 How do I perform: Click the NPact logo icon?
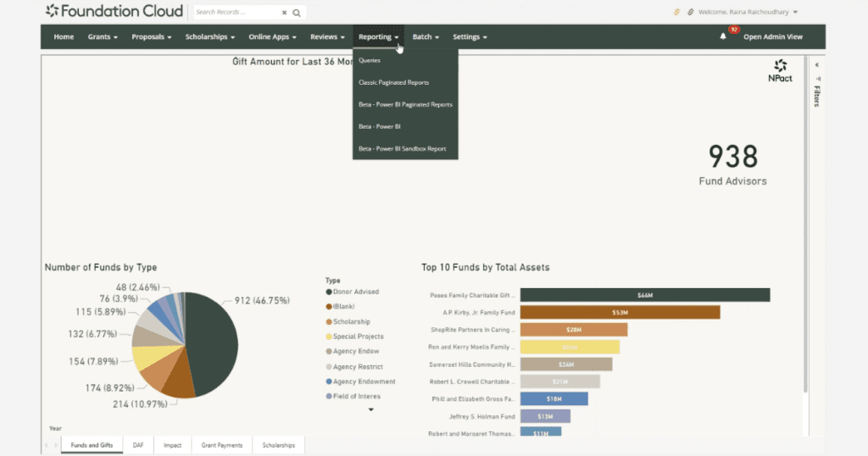(x=780, y=71)
